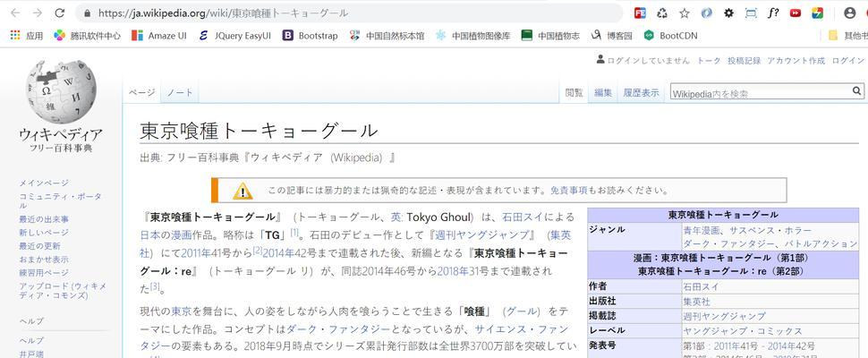This screenshot has height=358, width=868.
Task: Follow the 東京 link in second paragraph
Action: coord(181,311)
